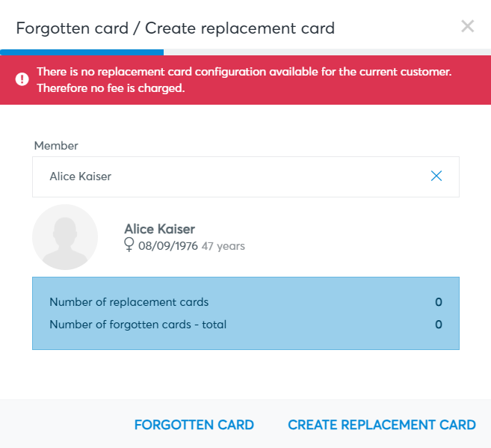This screenshot has width=491, height=448.
Task: Click the unfilled grey progress bar portion
Action: click(327, 52)
